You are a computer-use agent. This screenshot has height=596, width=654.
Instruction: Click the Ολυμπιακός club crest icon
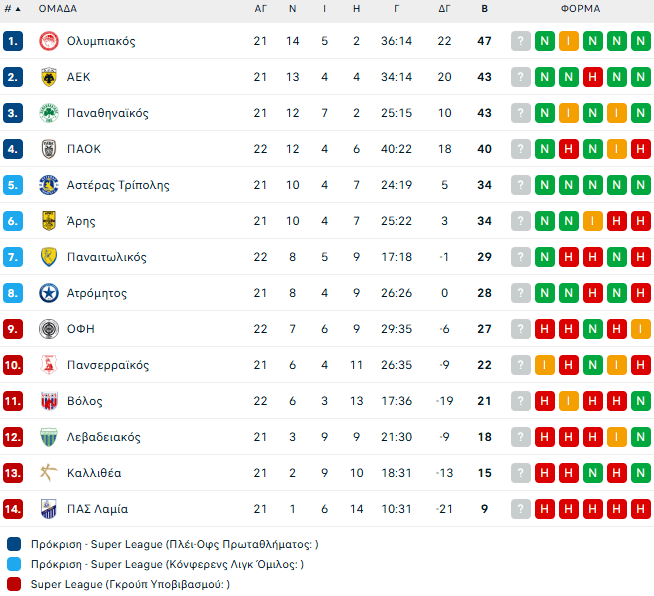[x=48, y=41]
